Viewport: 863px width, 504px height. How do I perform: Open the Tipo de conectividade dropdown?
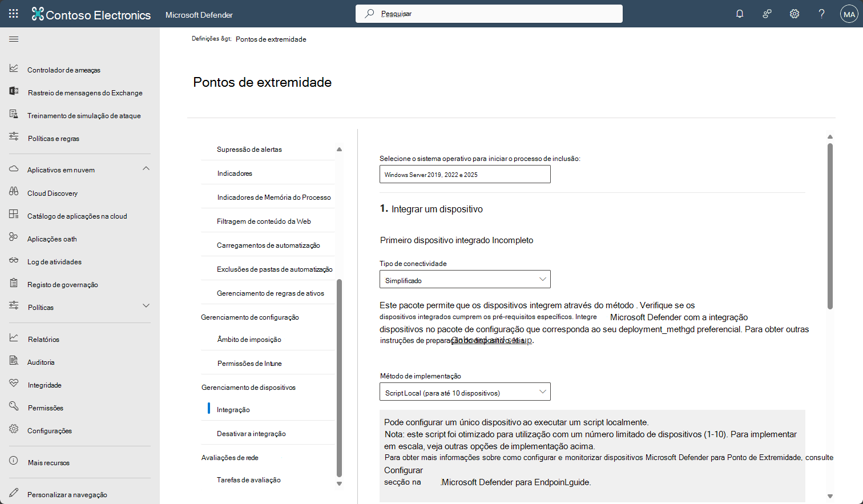pyautogui.click(x=465, y=279)
